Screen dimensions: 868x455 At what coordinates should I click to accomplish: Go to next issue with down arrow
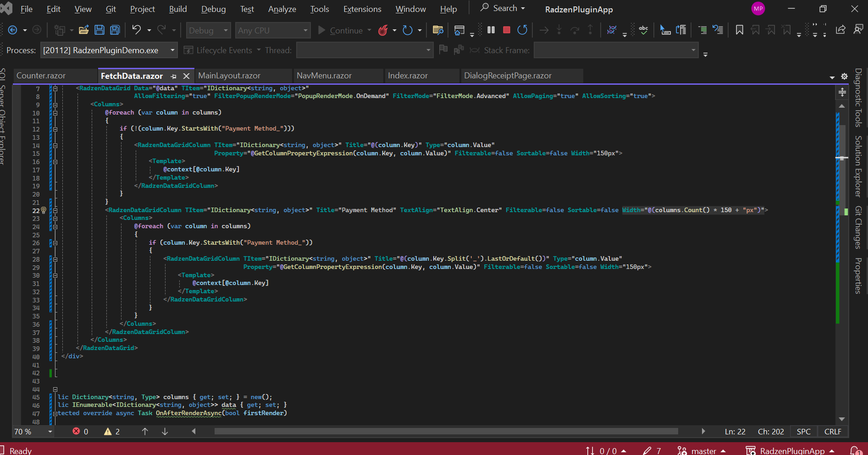(x=165, y=431)
